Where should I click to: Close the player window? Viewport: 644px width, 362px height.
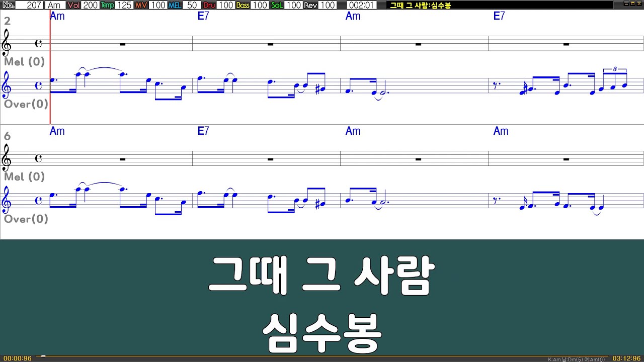point(639,4)
